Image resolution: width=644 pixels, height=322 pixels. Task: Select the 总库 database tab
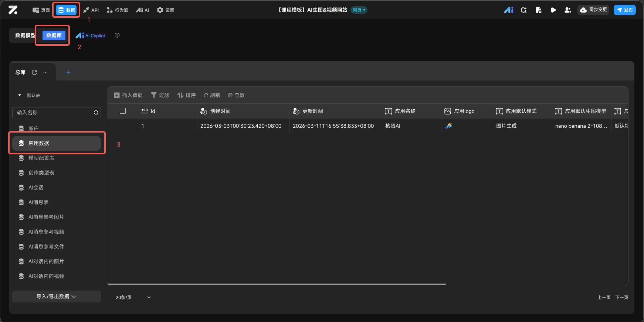click(x=20, y=72)
